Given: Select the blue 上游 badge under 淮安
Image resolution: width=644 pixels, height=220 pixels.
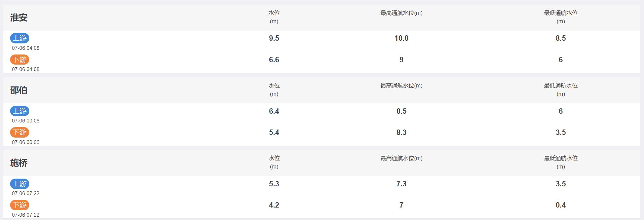Looking at the screenshot, I should pos(20,38).
